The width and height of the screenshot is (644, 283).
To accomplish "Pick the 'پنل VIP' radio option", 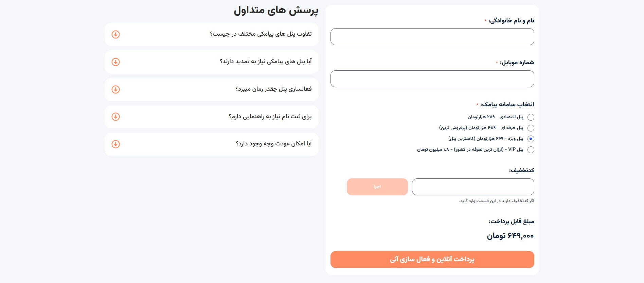I will pyautogui.click(x=531, y=150).
